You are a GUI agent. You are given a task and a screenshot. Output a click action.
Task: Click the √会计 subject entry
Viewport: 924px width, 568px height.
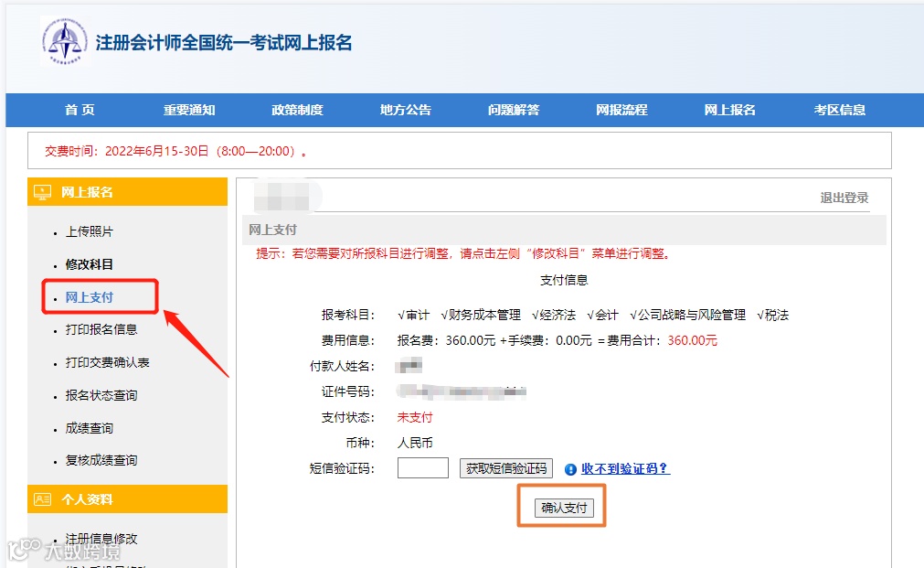click(603, 315)
